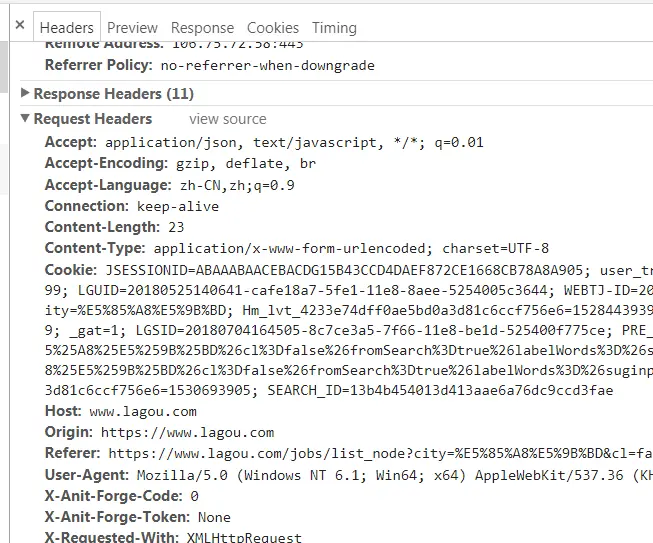Click the view source link

(x=227, y=119)
